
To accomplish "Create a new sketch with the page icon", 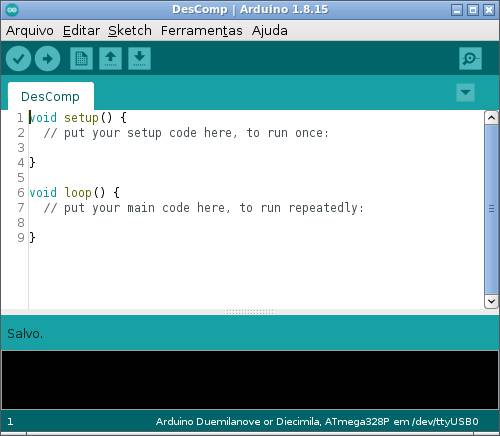I will [x=81, y=59].
